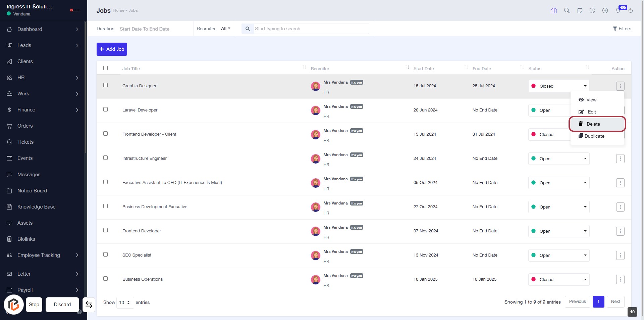Open the Recruiter All dropdown
The width and height of the screenshot is (644, 320).
pos(225,29)
